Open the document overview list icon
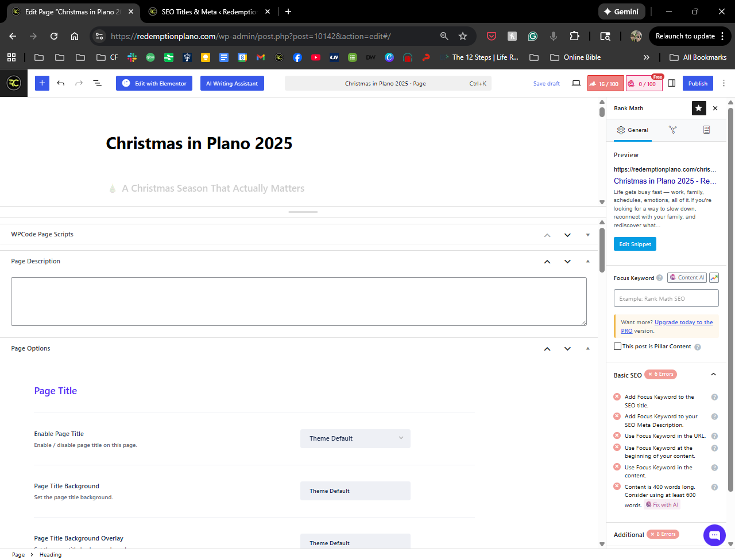Image resolution: width=735 pixels, height=560 pixels. pos(98,83)
